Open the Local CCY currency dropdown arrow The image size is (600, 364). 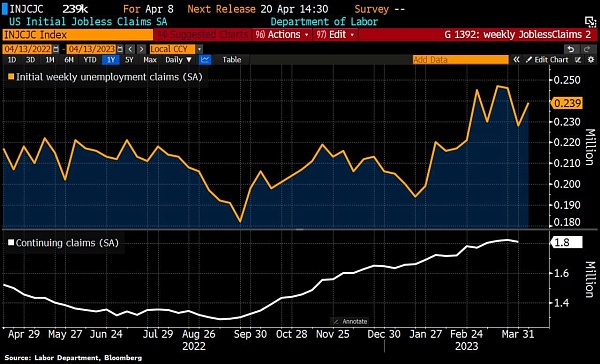[199, 49]
